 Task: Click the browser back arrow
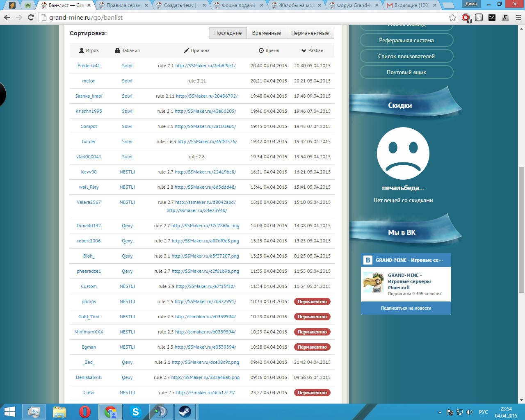(7, 18)
